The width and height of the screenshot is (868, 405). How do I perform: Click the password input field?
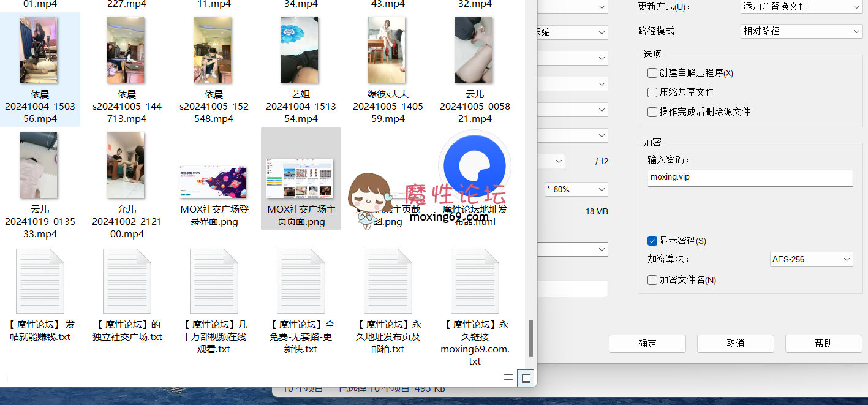(x=750, y=178)
